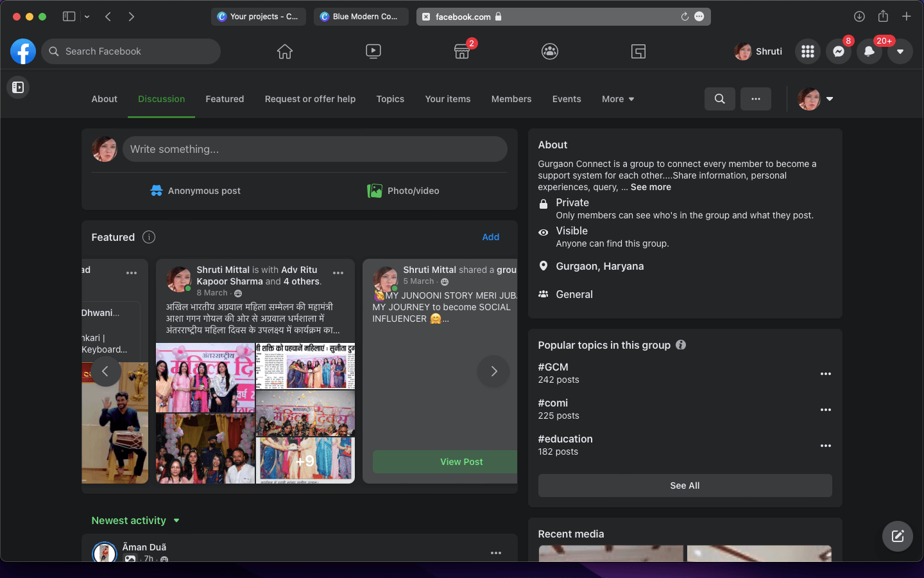Click View Post button
The image size is (924, 578).
(x=445, y=462)
